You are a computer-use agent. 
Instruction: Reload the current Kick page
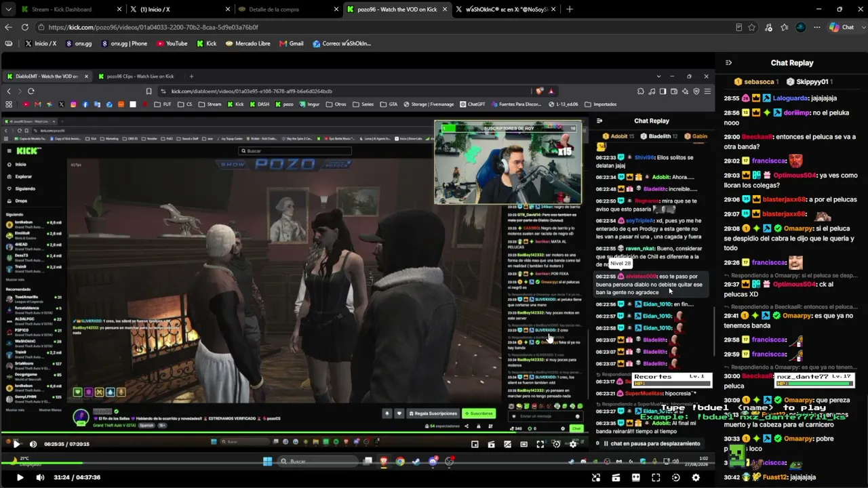[24, 27]
